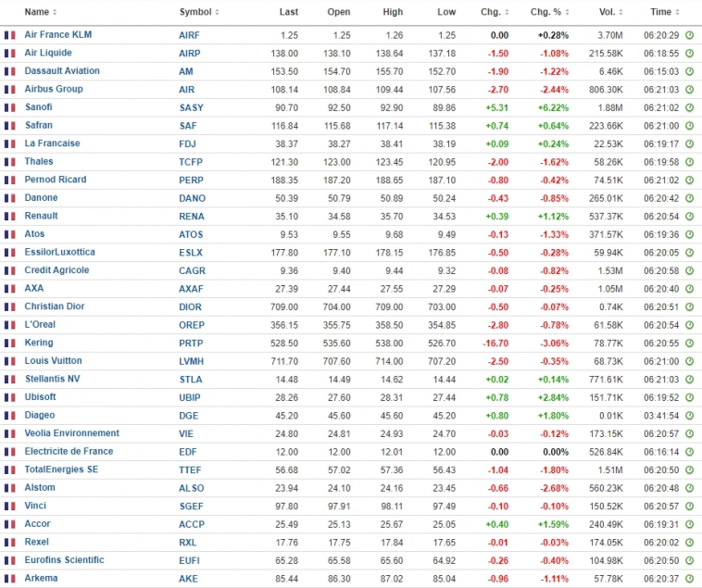
Task: Sort the list by the Vol. header
Action: pos(609,12)
